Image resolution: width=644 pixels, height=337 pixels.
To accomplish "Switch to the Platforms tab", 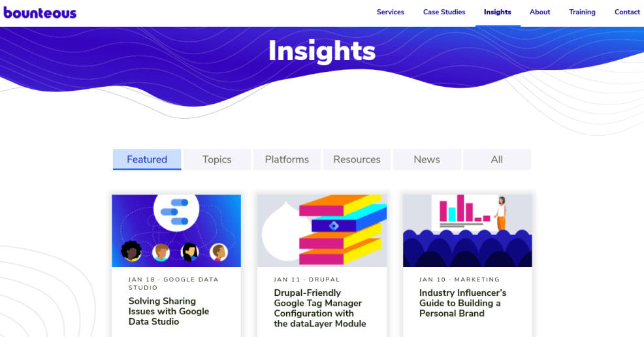I will 287,159.
